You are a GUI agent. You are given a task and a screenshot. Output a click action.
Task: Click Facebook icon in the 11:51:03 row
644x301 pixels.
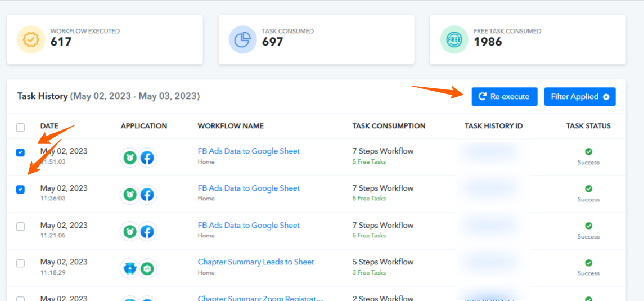(x=147, y=158)
